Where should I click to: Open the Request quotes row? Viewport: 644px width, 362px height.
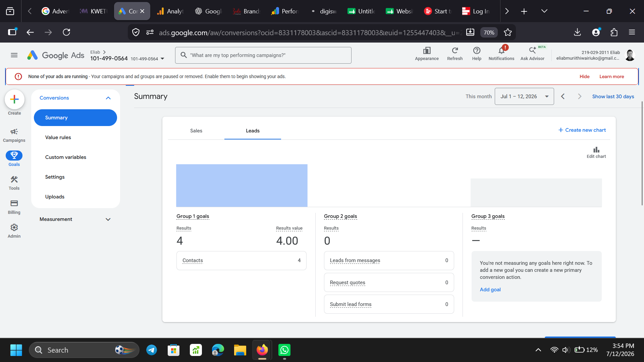click(x=389, y=283)
